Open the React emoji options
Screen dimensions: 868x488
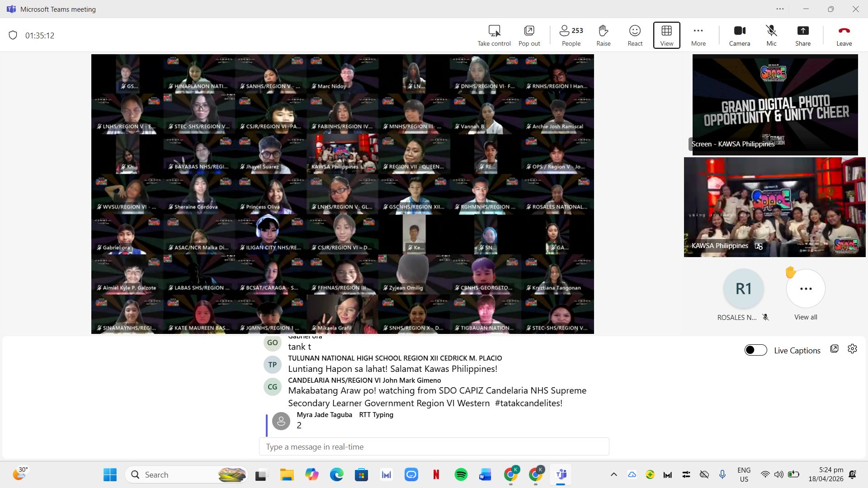pyautogui.click(x=635, y=35)
